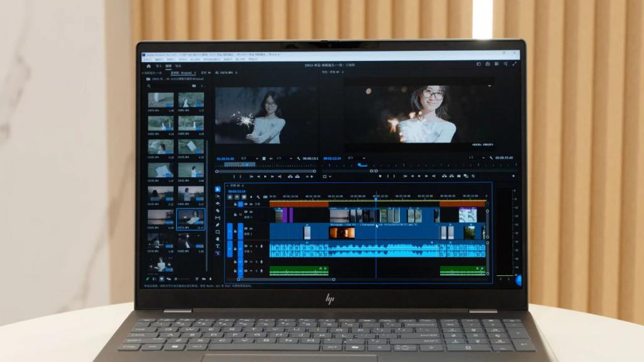Select the left green audio clip on A3
644x362 pixels.
pos(299,270)
